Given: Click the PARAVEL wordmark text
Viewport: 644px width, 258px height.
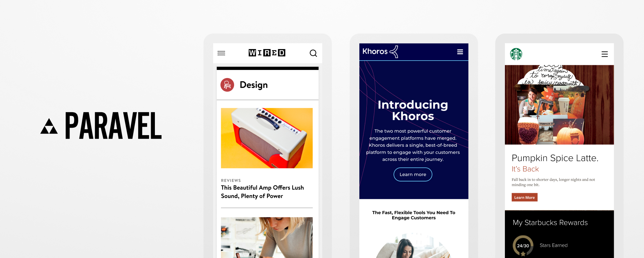Looking at the screenshot, I should (x=114, y=126).
